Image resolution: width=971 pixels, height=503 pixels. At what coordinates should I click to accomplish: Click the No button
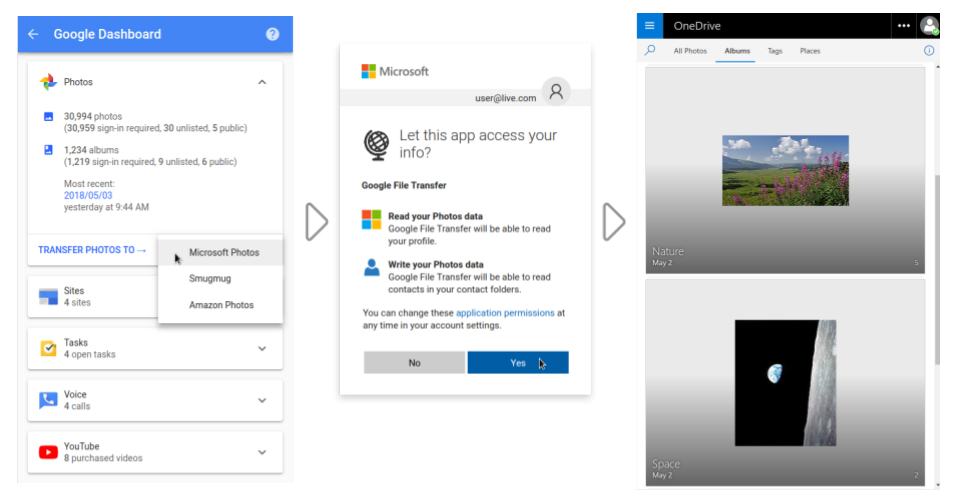pos(414,362)
